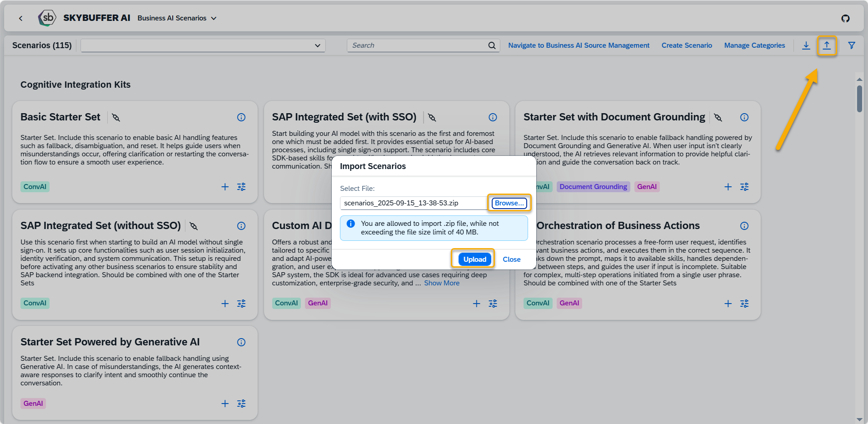
Task: Click the 'Scenarios (115)' title text
Action: click(x=42, y=45)
